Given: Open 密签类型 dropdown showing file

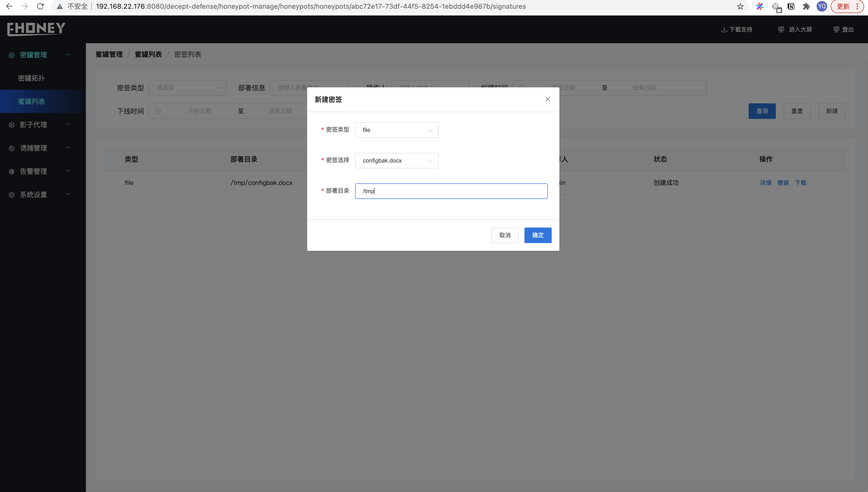Looking at the screenshot, I should click(397, 130).
